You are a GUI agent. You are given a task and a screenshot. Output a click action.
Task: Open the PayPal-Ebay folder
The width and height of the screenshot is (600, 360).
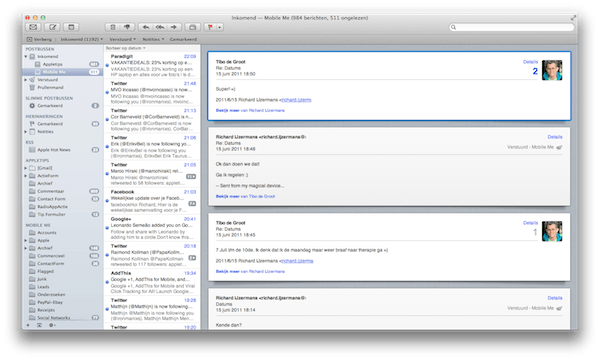50,302
